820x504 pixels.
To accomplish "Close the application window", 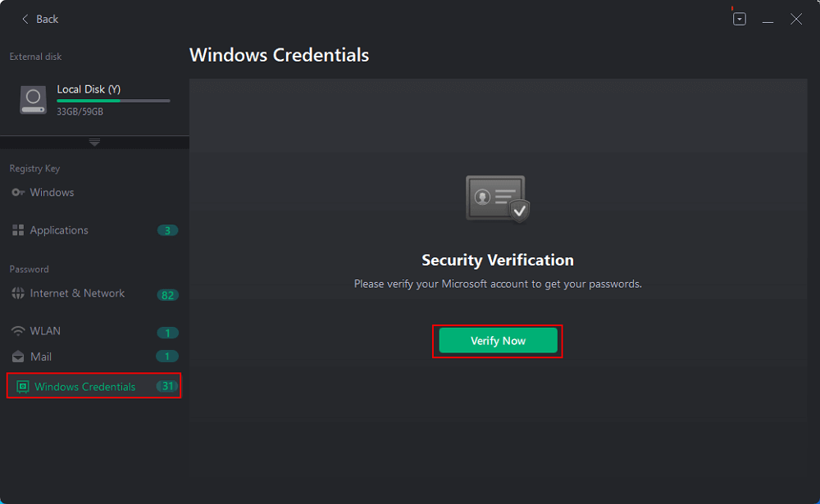I will coord(796,20).
